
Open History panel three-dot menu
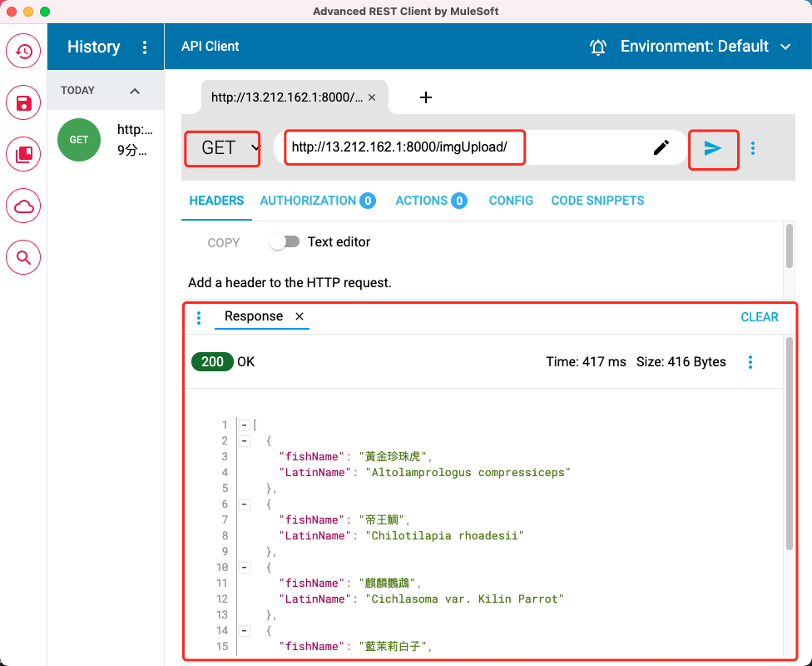click(145, 47)
